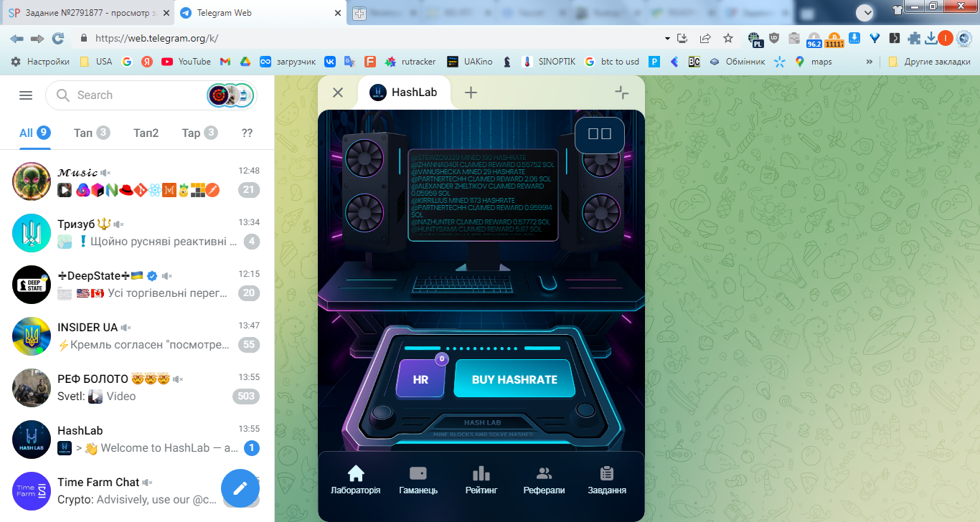Open the INSIDER UA chat

[137, 336]
